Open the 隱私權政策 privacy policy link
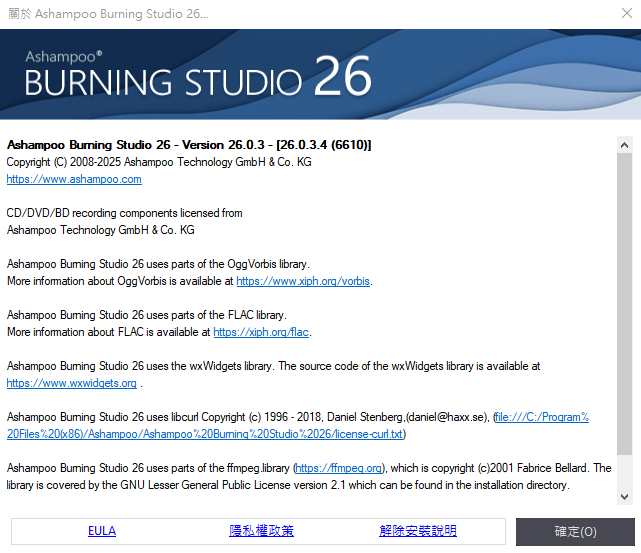This screenshot has height=553, width=641. pyautogui.click(x=261, y=531)
